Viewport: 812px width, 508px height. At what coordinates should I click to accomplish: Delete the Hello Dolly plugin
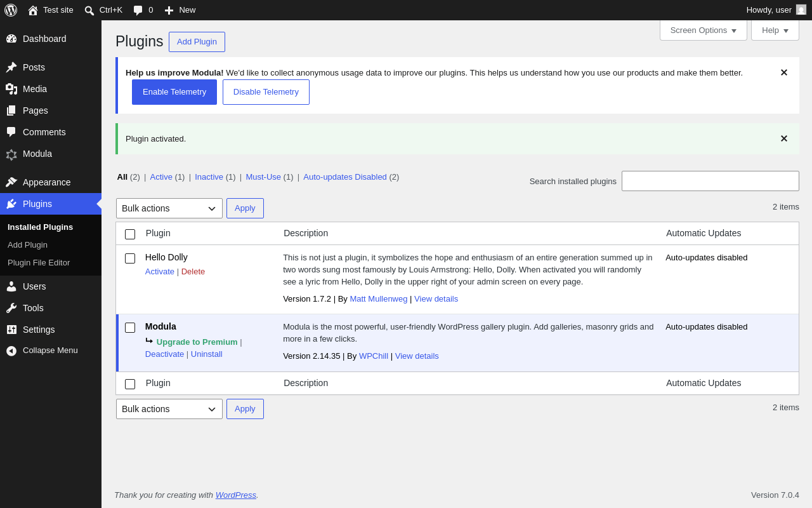[193, 272]
